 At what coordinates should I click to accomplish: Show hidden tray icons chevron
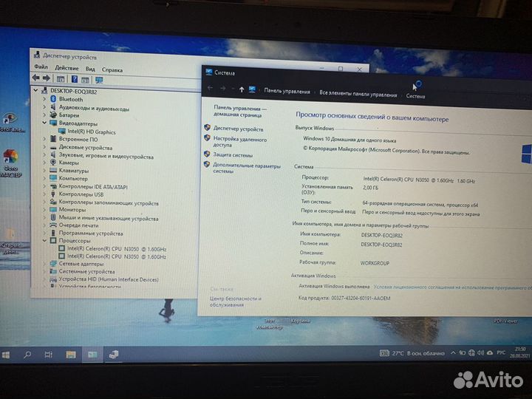(x=453, y=353)
